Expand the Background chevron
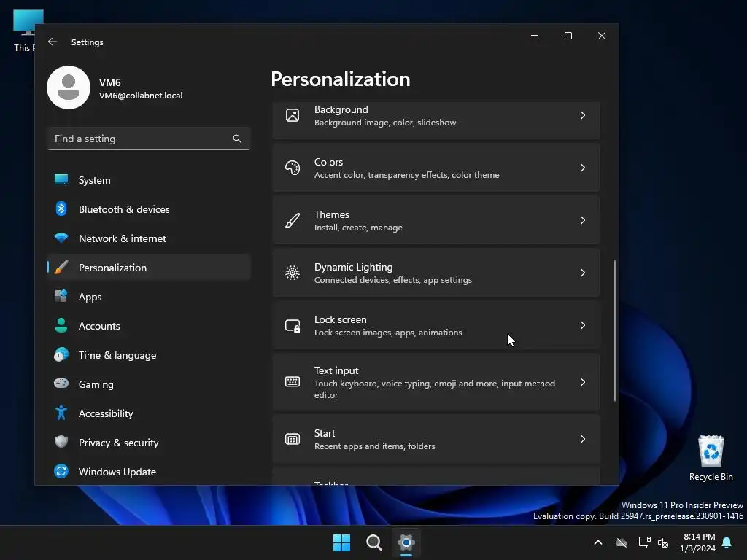The height and width of the screenshot is (560, 747). pyautogui.click(x=583, y=115)
